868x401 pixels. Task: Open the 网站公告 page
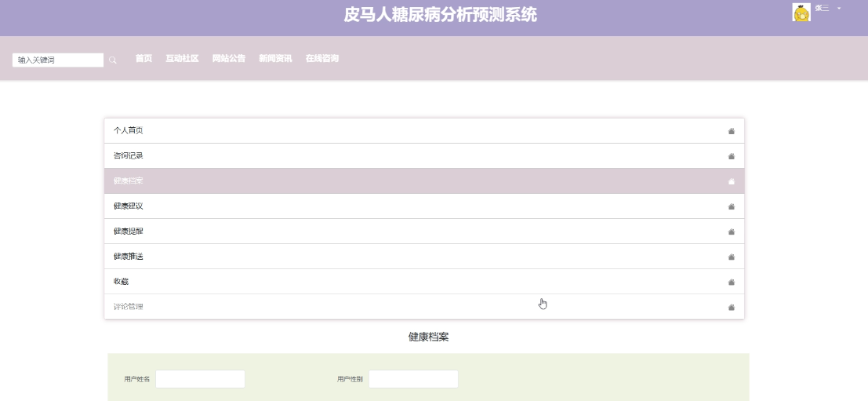(228, 59)
